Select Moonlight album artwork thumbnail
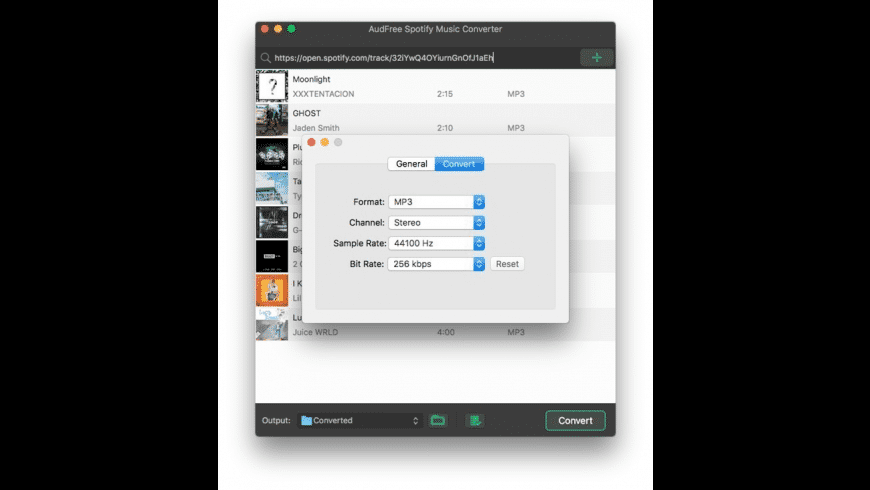 click(x=272, y=86)
